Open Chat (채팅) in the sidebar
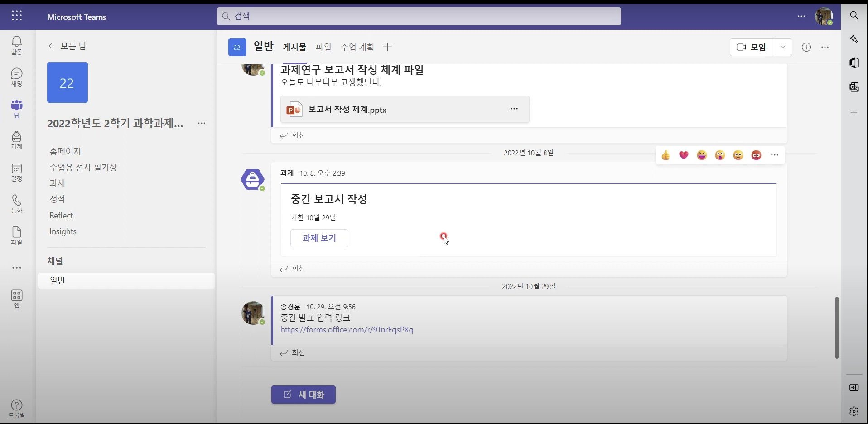 [17, 77]
